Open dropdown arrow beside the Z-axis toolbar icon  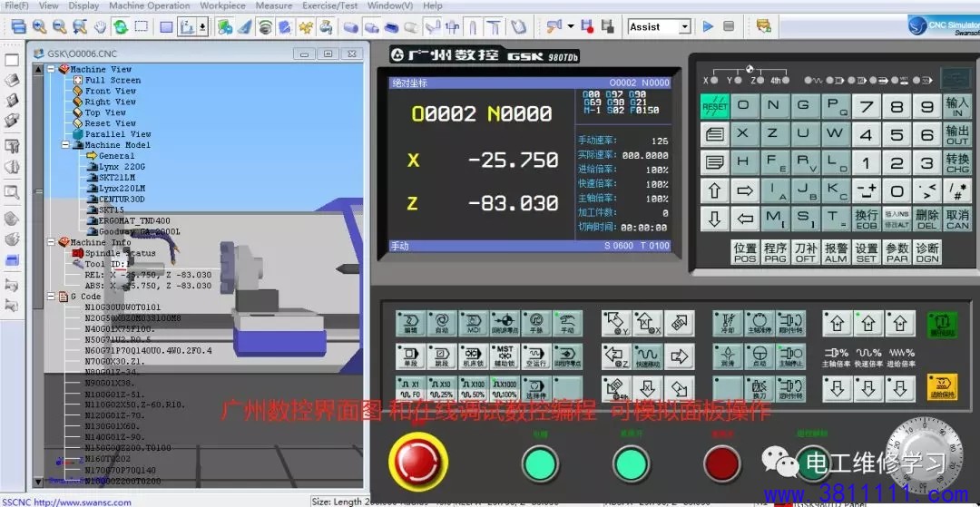click(x=202, y=27)
